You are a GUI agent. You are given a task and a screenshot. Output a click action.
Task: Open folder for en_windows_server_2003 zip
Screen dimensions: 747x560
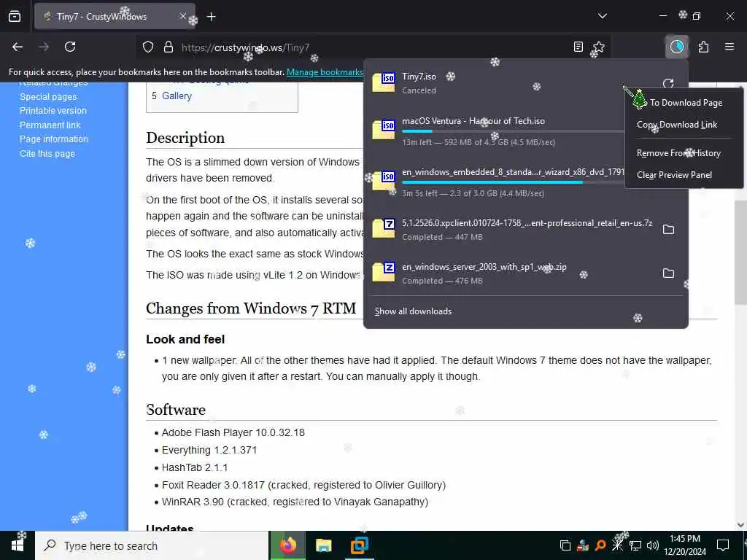(668, 273)
